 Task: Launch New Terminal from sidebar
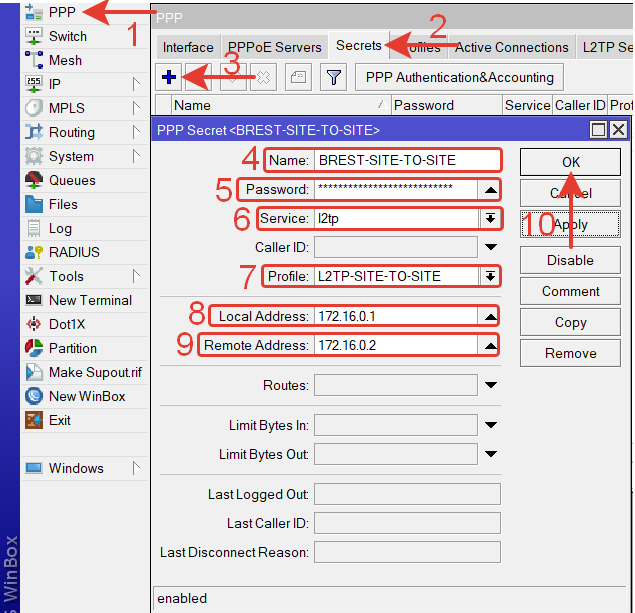[x=90, y=300]
